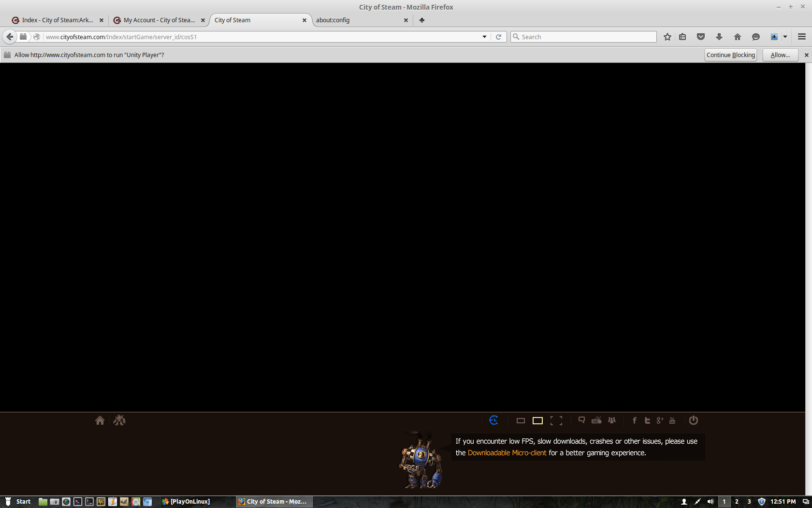Open the chat bubble icon

coord(581,420)
